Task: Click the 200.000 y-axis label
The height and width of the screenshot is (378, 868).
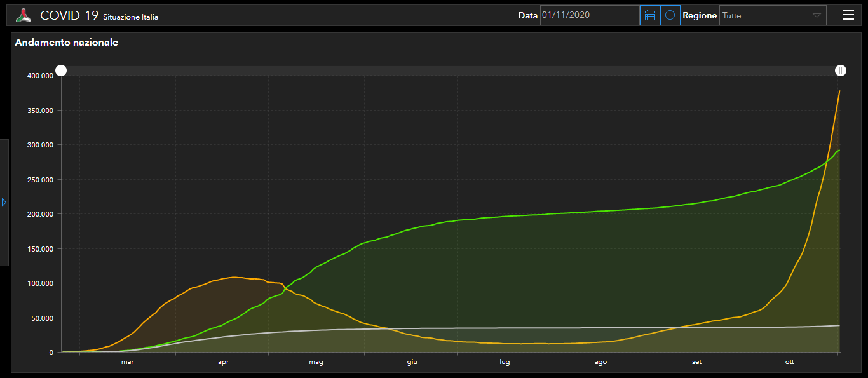Action: point(39,214)
